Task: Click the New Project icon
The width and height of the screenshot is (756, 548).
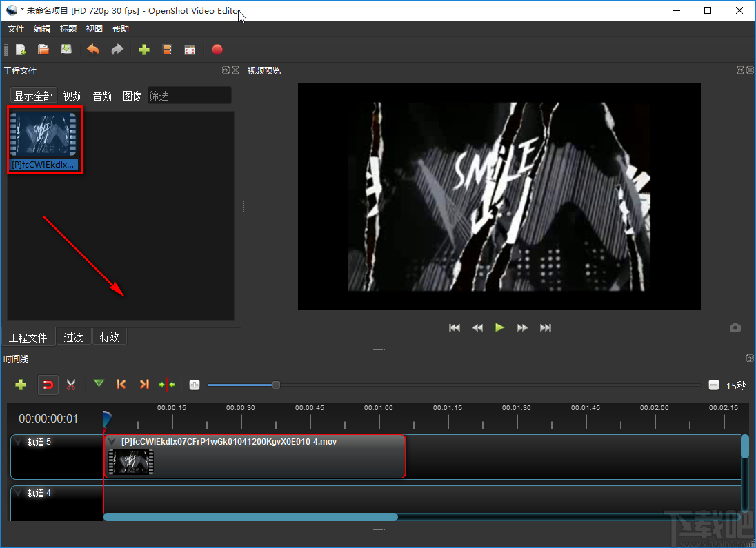Action: coord(21,50)
